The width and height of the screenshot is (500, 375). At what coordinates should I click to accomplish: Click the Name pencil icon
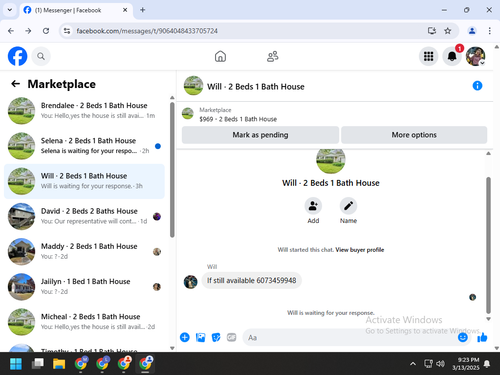point(348,206)
